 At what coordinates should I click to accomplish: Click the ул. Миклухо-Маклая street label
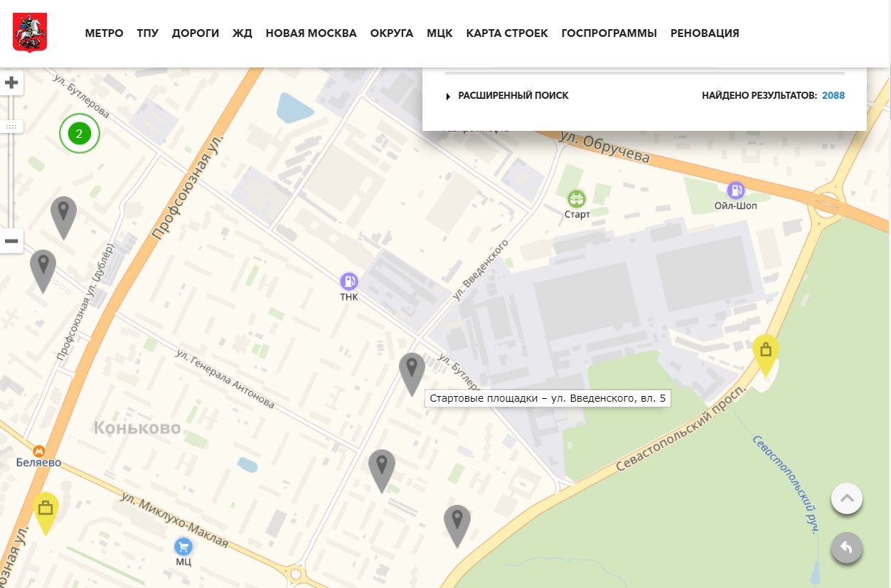(175, 520)
